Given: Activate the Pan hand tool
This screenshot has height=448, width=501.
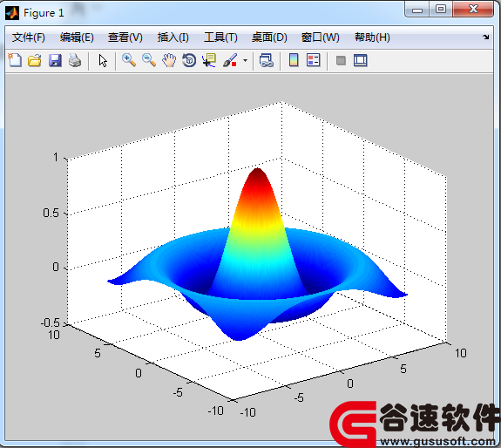Looking at the screenshot, I should coord(169,60).
